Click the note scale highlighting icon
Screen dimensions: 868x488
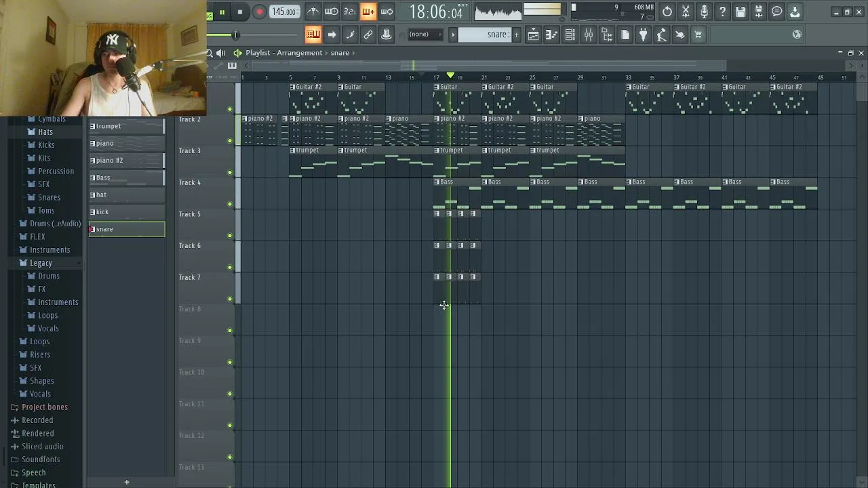pos(350,35)
